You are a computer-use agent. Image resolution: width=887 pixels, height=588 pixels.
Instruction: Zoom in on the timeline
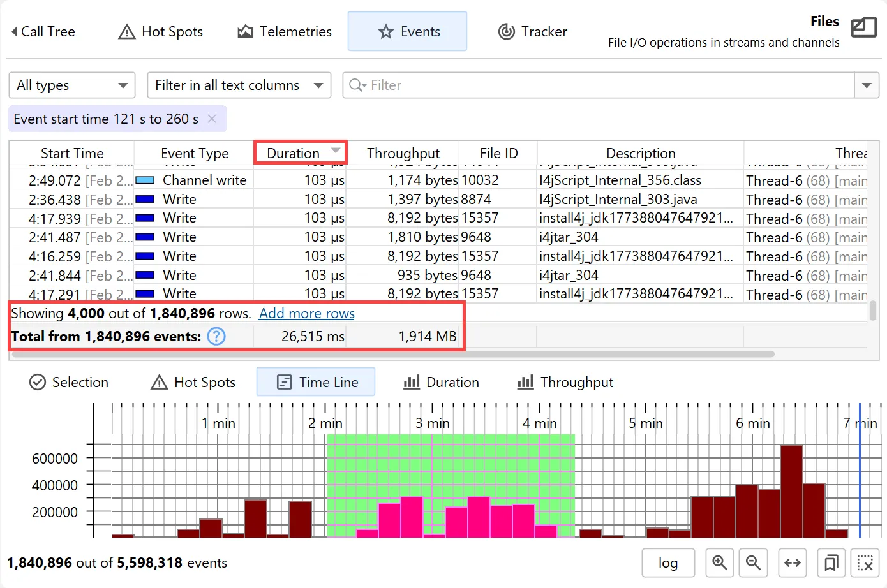pos(719,563)
